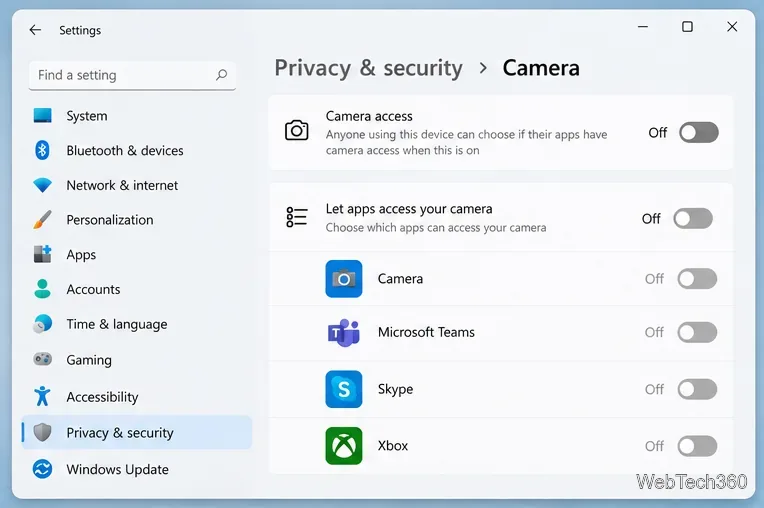
Task: Click the Microsoft Teams app name
Action: [426, 332]
